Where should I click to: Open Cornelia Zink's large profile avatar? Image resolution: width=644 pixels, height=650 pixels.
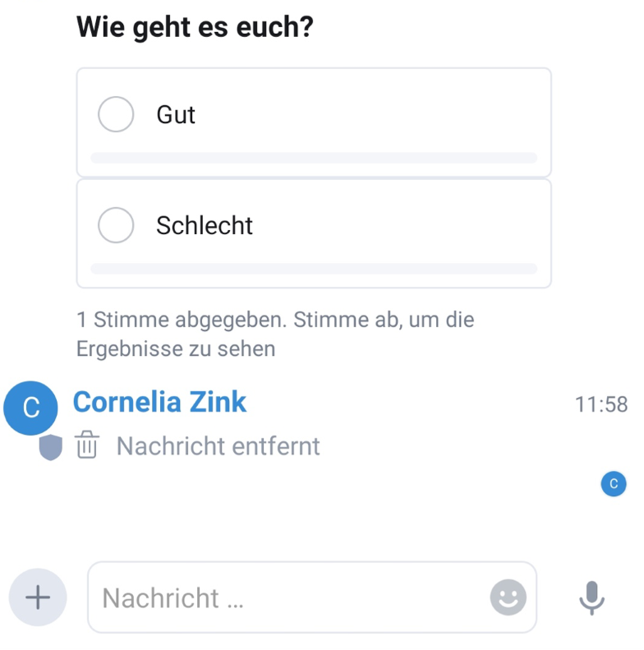(31, 408)
